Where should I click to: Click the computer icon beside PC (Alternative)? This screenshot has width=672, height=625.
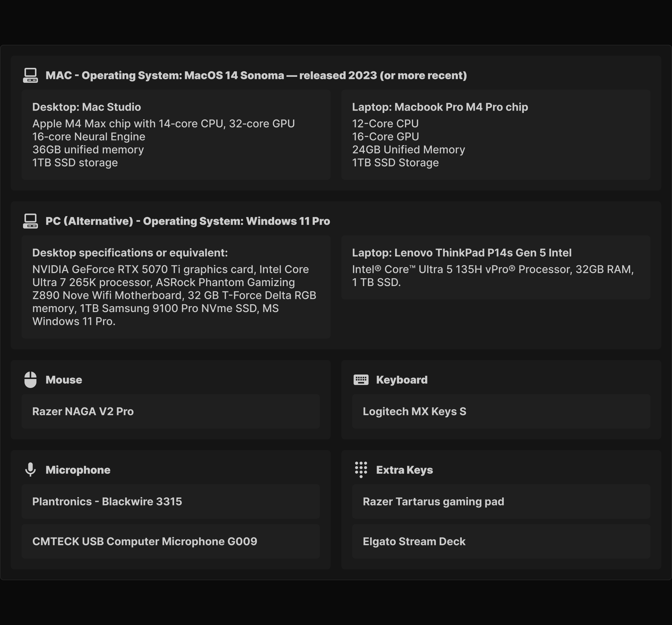coord(30,221)
